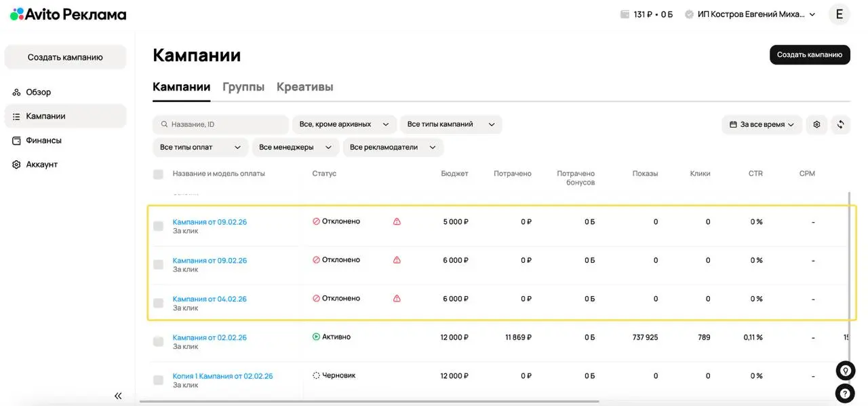Click the Активно status of Кампания от 02.02.26

click(332, 337)
